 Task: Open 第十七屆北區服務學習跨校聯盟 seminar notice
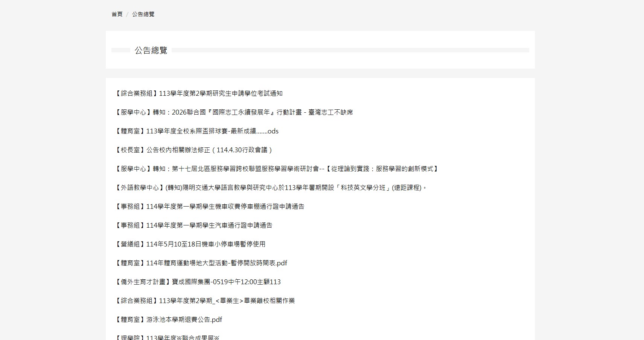click(277, 169)
